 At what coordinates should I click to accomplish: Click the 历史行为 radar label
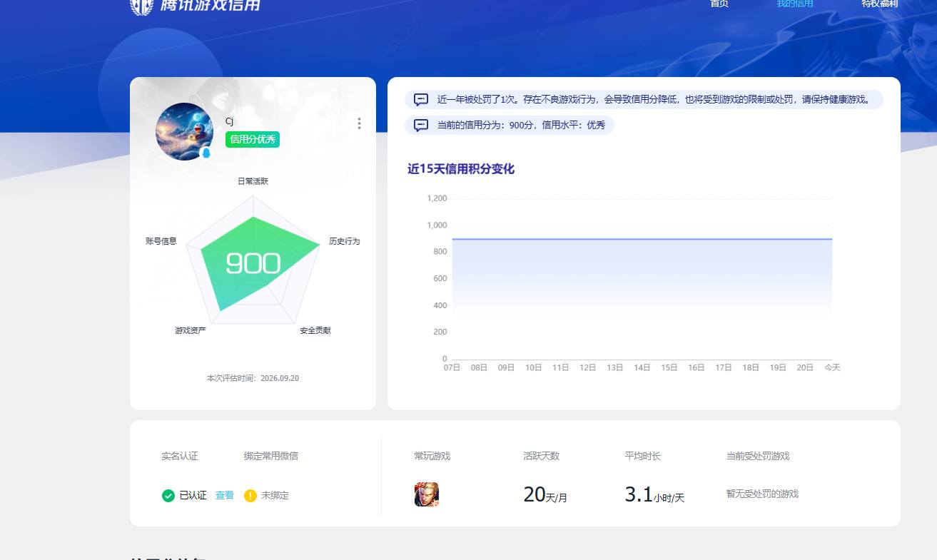click(345, 241)
